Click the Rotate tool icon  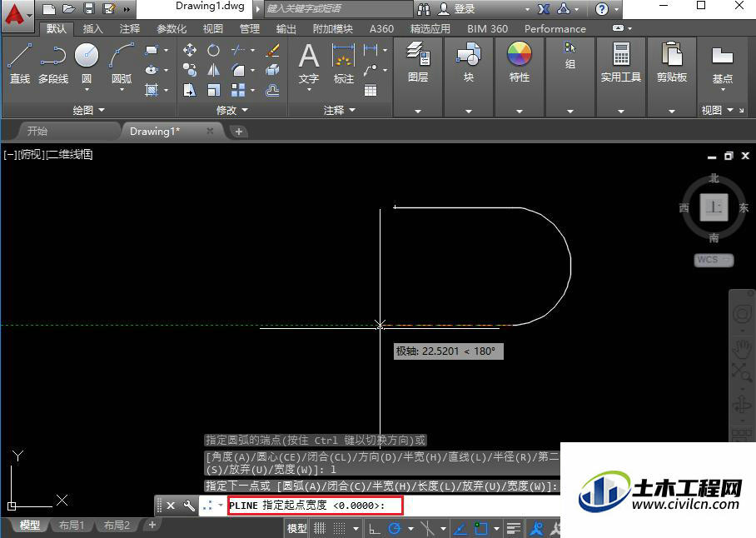coord(213,50)
